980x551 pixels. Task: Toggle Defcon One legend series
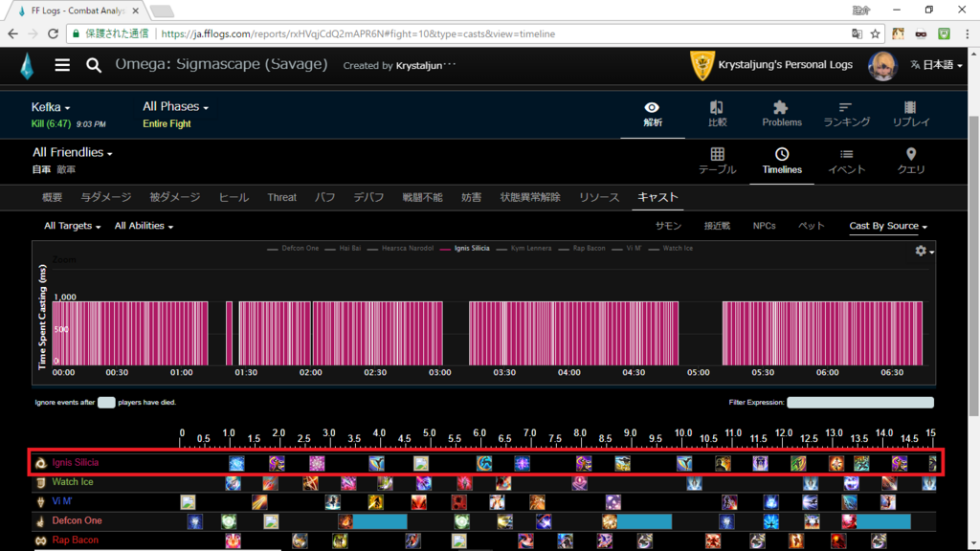pyautogui.click(x=293, y=248)
